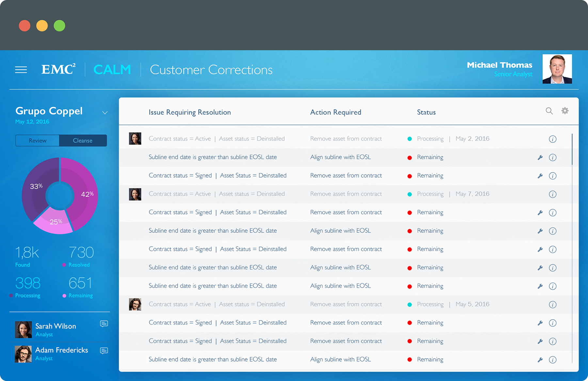
Task: Click the Status column header
Action: pyautogui.click(x=426, y=112)
